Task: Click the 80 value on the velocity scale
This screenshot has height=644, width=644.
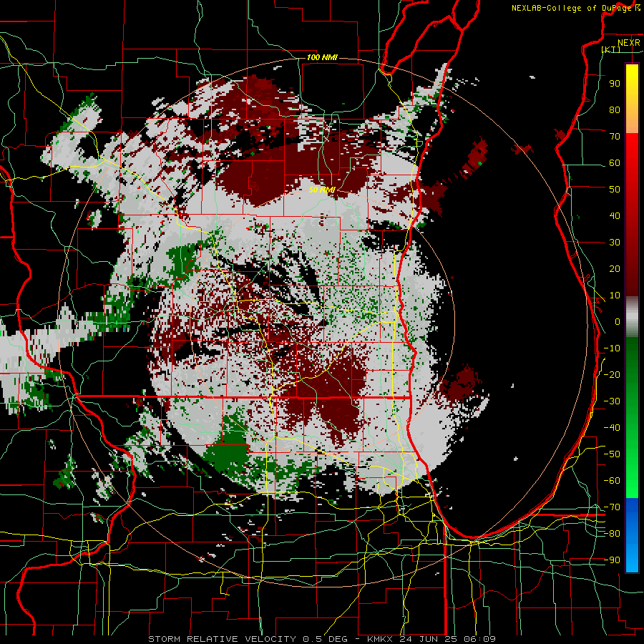Action: point(615,110)
